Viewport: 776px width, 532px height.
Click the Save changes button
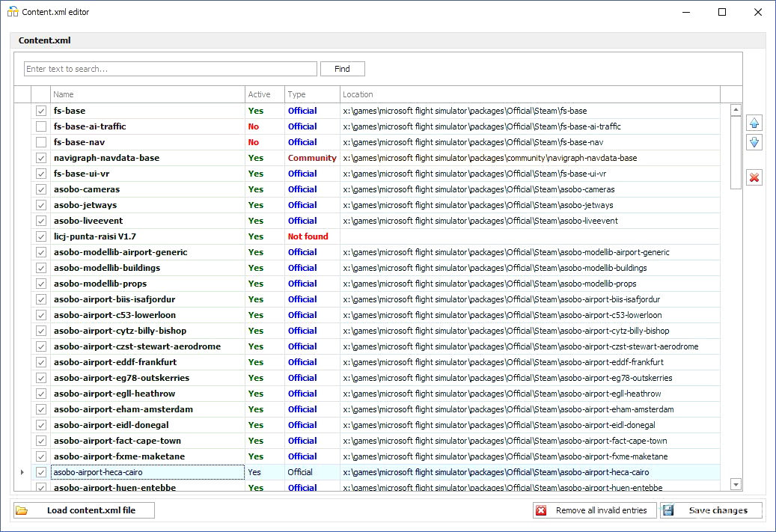(x=711, y=510)
